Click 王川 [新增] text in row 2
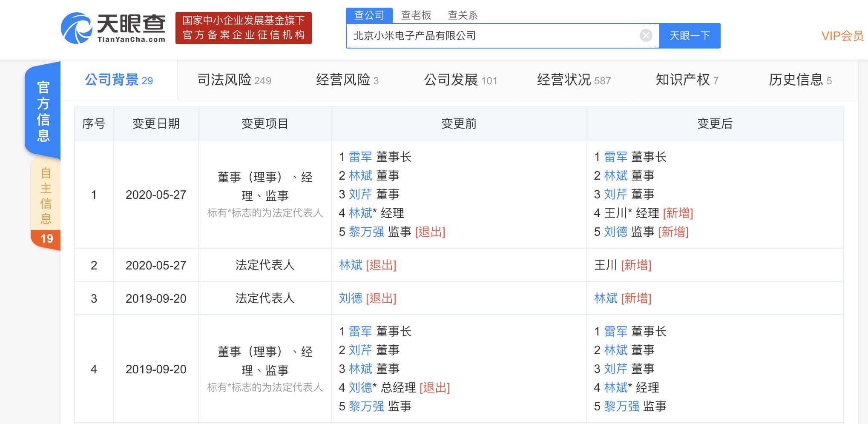 [x=623, y=265]
